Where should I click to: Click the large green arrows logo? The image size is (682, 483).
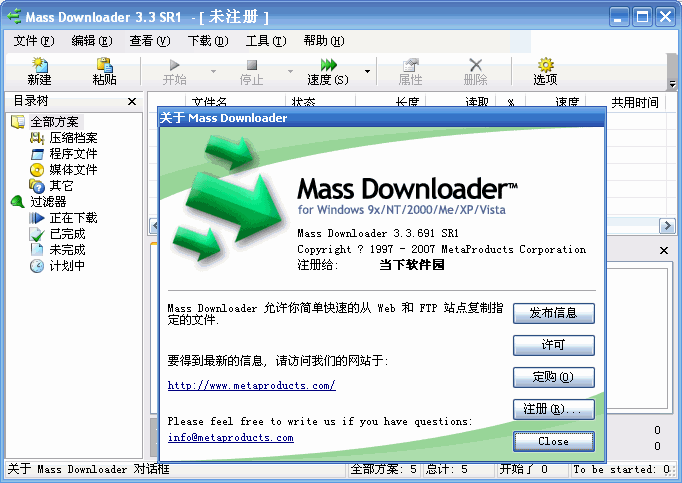click(x=227, y=198)
